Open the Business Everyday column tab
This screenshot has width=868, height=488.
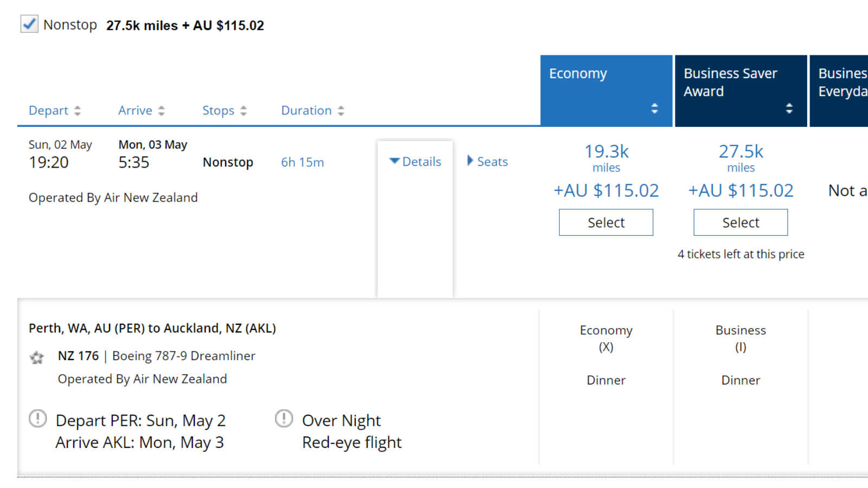[x=839, y=91]
